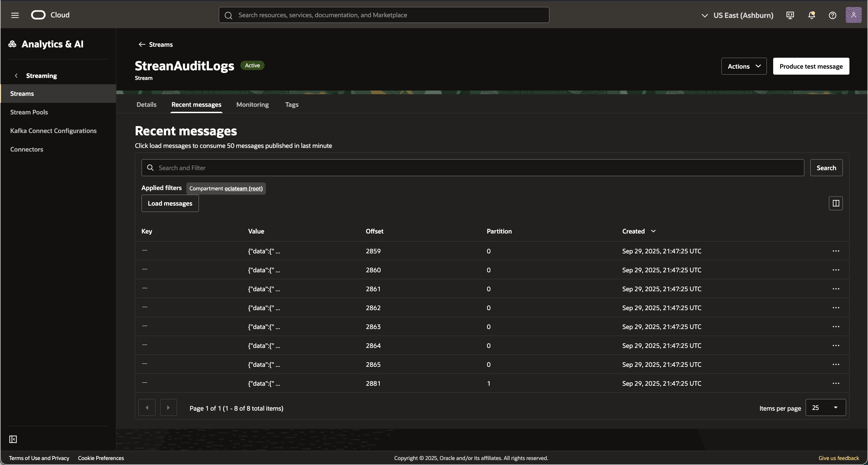Advance to next page with right pagination arrow
Viewport: 868px width, 465px height.
(168, 407)
